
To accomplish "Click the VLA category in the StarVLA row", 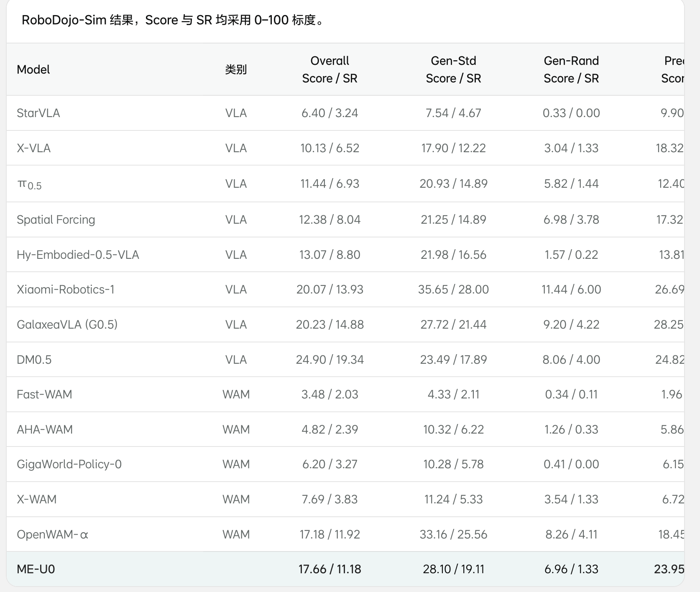I will tap(236, 113).
